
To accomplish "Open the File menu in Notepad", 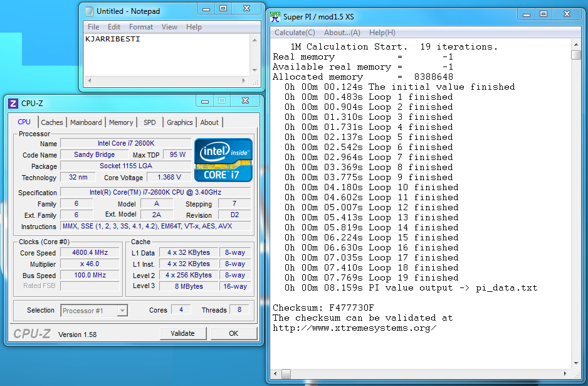I will 93,27.
